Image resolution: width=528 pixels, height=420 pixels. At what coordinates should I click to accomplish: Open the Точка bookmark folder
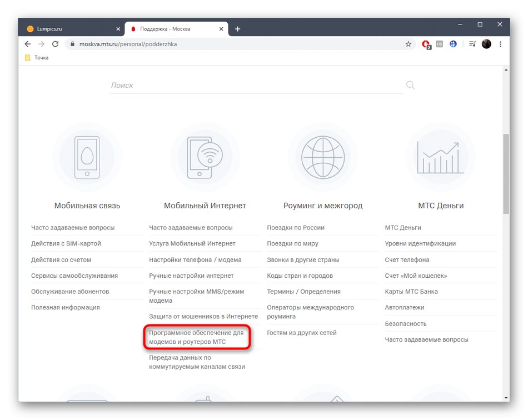[37, 58]
